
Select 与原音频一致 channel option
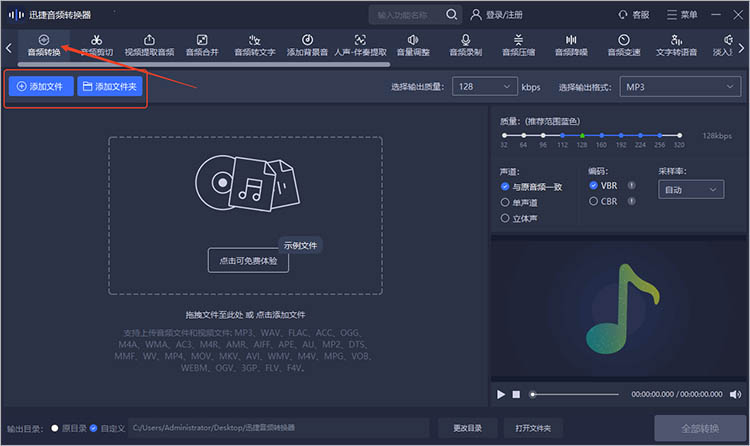[531, 187]
